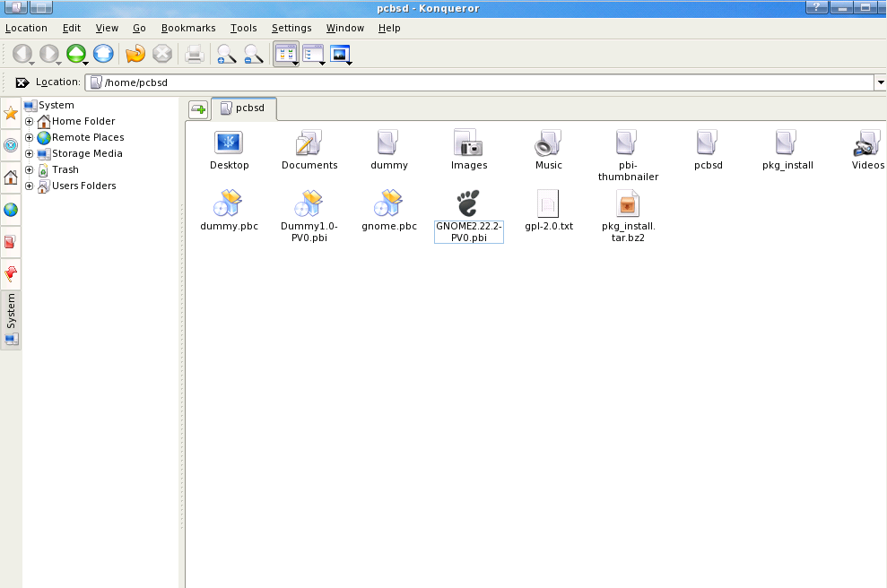This screenshot has width=887, height=588.
Task: Open the pcbsd folder in file view
Action: click(x=709, y=150)
